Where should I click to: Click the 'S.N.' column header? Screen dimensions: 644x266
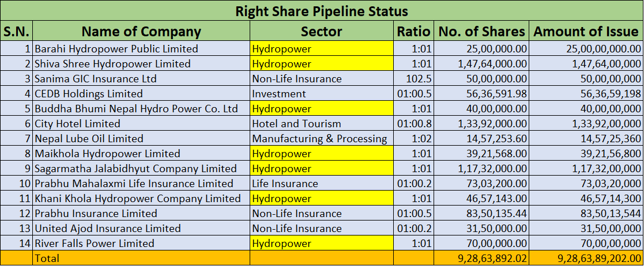click(16, 31)
